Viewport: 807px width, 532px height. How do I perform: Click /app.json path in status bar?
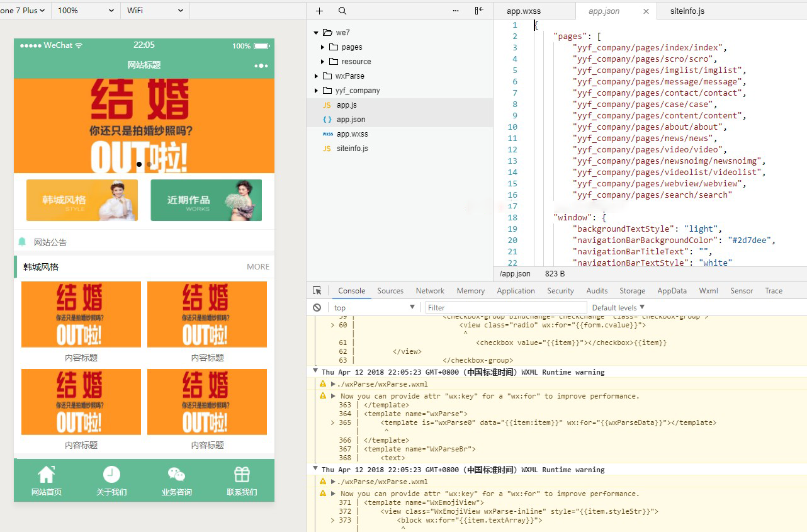coord(515,274)
